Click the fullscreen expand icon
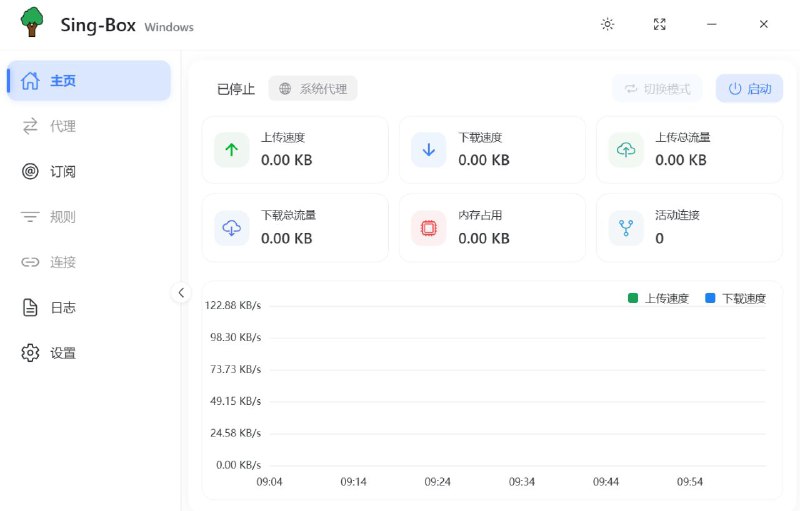Viewport: 800px width, 511px height. pos(659,24)
